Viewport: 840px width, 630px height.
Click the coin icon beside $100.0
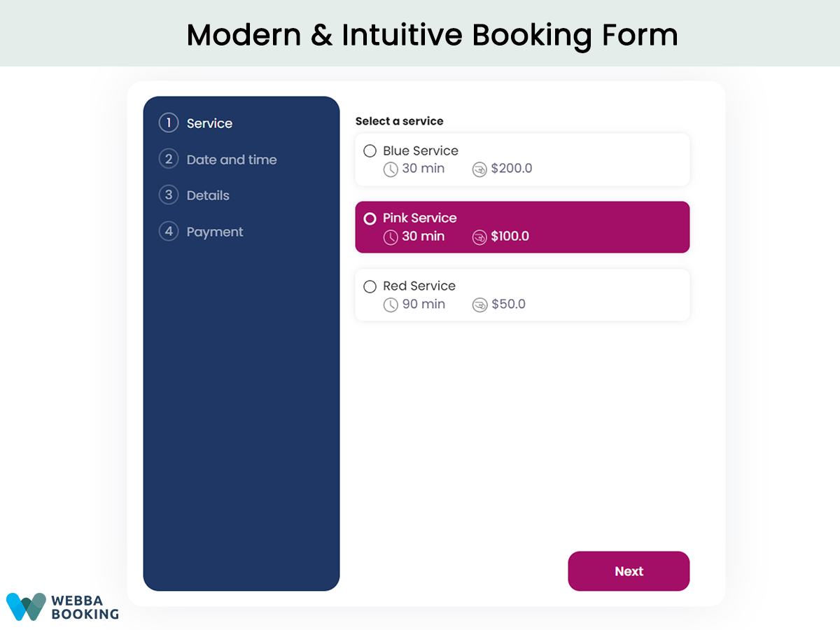pyautogui.click(x=479, y=237)
